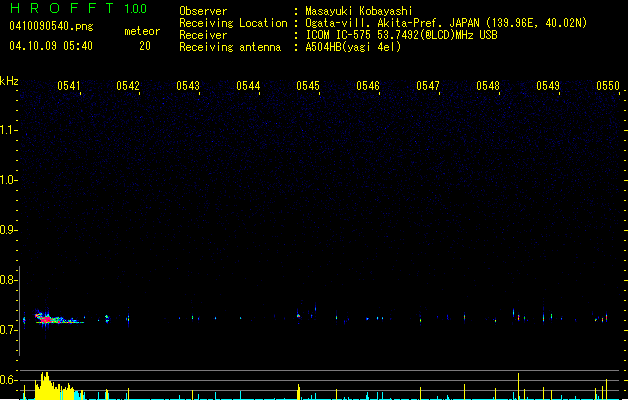Select the A504HB(yagi 4el) antenna value
Image resolution: width=629 pixels, height=400 pixels.
coord(353,47)
